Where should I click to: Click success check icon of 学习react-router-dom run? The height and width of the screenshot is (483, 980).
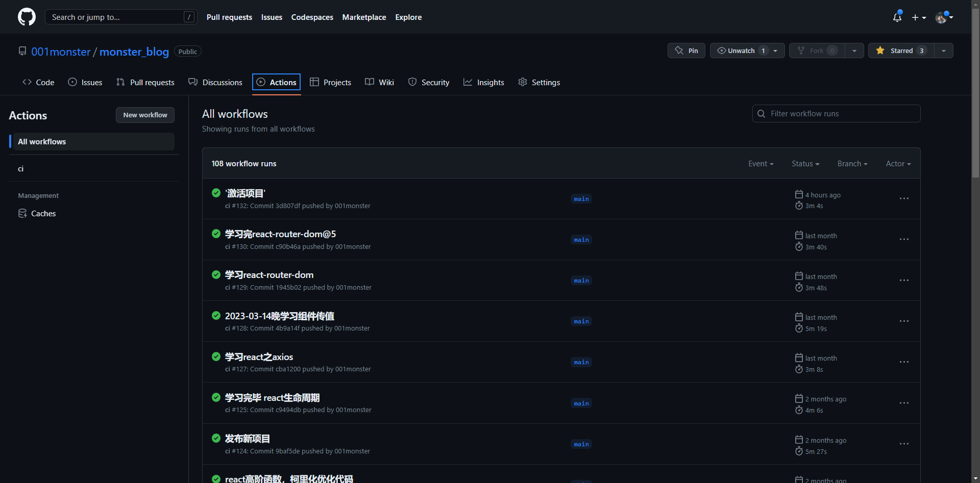pos(216,274)
